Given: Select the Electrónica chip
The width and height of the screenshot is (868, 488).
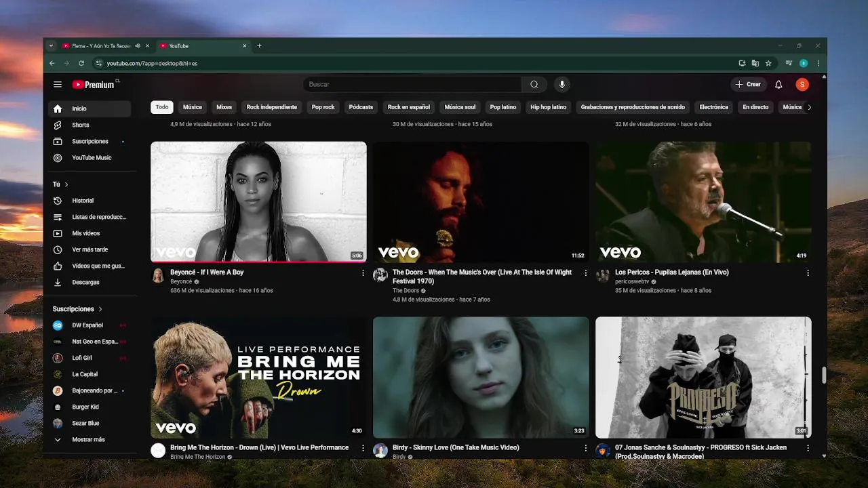Looking at the screenshot, I should pos(714,107).
